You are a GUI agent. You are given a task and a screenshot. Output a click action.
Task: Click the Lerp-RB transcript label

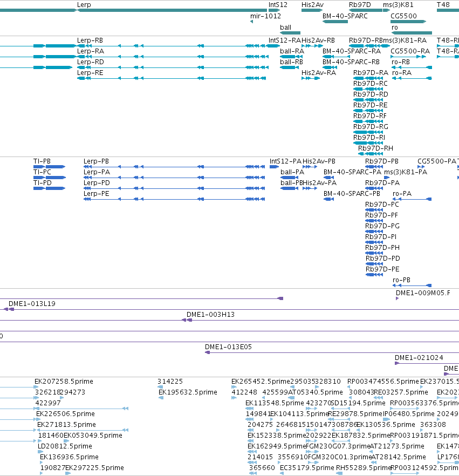click(90, 40)
